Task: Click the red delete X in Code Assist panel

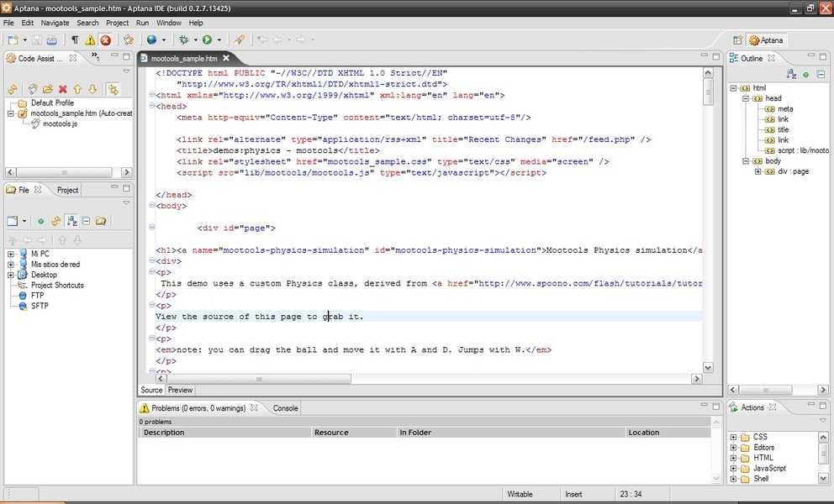Action: pos(63,89)
